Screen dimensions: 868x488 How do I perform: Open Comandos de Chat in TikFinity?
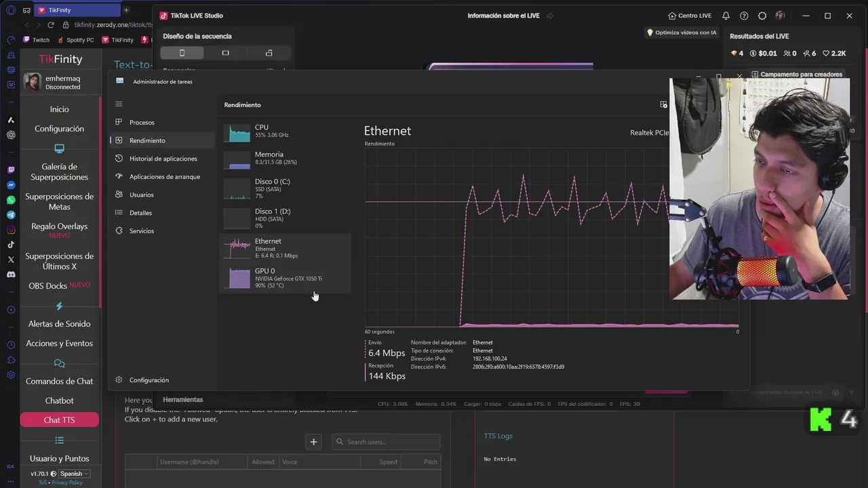pyautogui.click(x=59, y=381)
